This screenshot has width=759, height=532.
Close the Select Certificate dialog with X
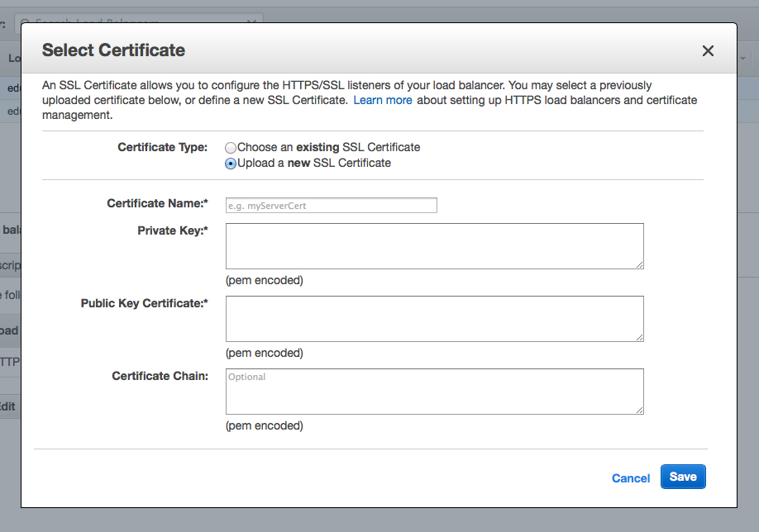tap(708, 51)
